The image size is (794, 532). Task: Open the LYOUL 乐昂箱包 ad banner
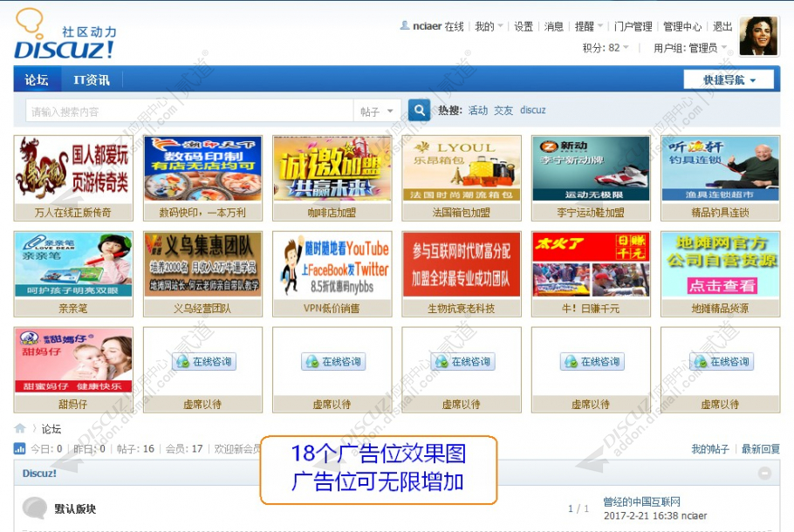[x=462, y=169]
